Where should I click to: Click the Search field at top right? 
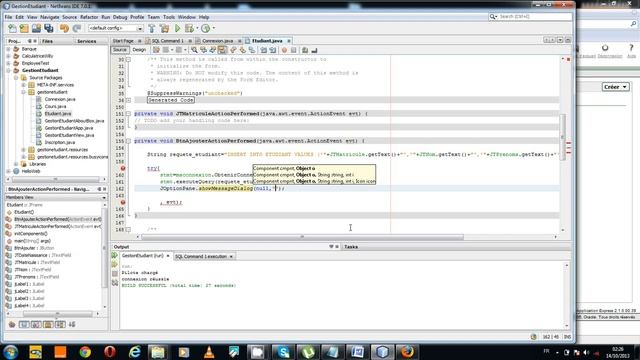click(535, 17)
